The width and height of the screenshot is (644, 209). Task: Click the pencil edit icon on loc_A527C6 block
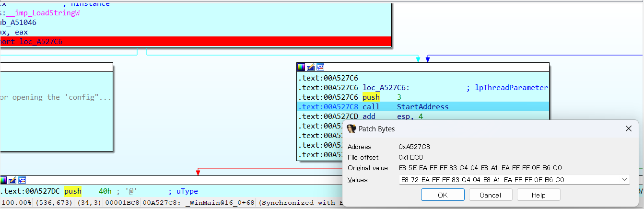pos(311,67)
